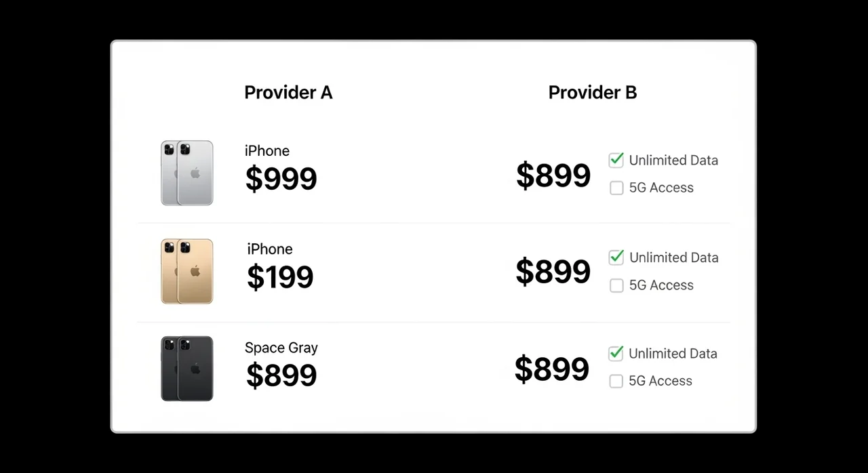Enable 5G Access in the third row

pos(616,381)
